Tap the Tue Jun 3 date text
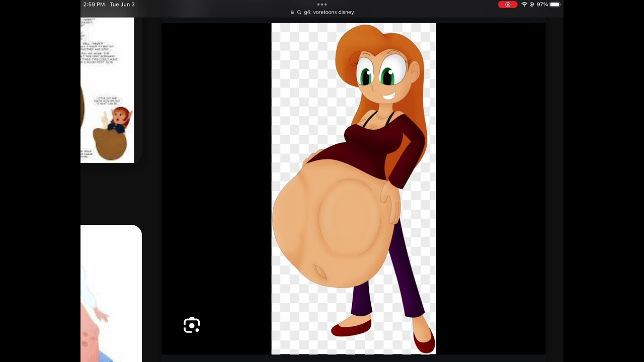Screen dimensions: 644x362 [x=122, y=5]
